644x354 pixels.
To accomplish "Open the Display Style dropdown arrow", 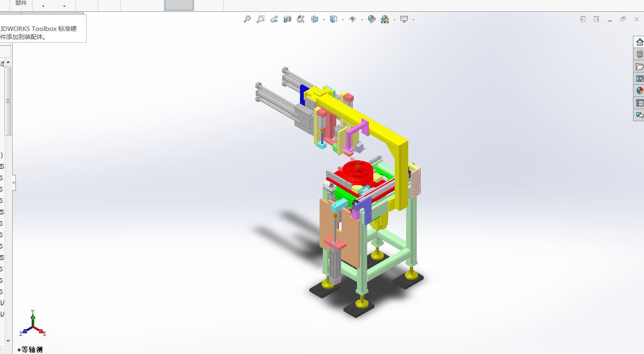I will 343,20.
